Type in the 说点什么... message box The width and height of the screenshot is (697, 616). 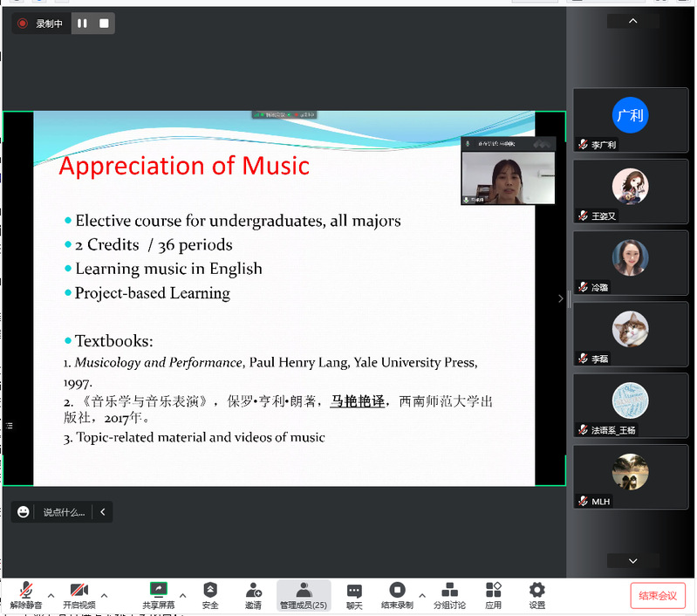(64, 512)
